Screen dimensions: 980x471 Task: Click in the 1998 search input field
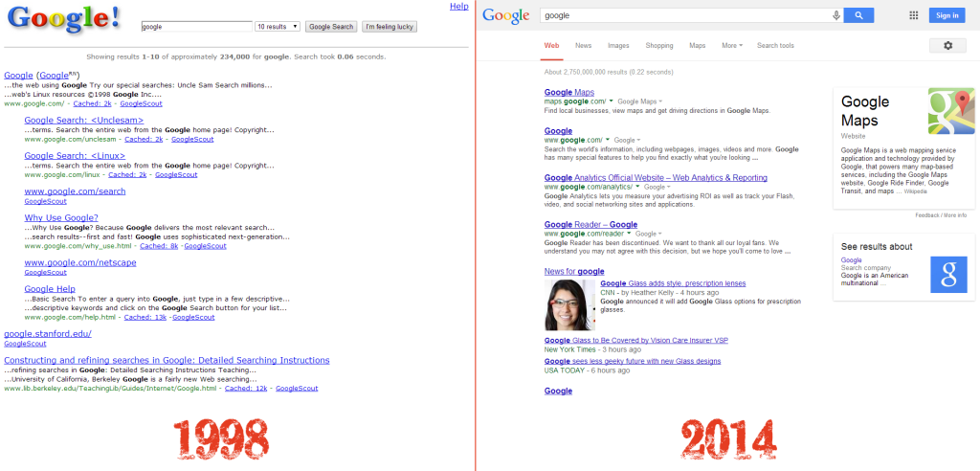point(197,27)
